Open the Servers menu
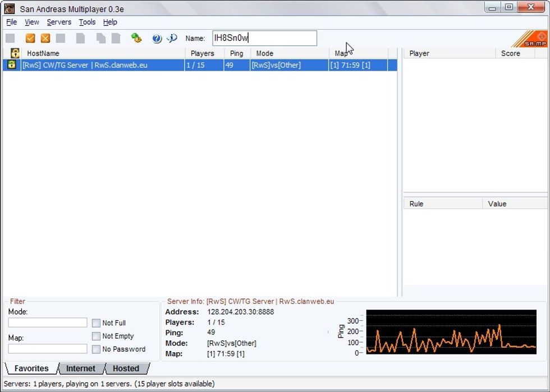Image resolution: width=550 pixels, height=392 pixels. point(59,22)
